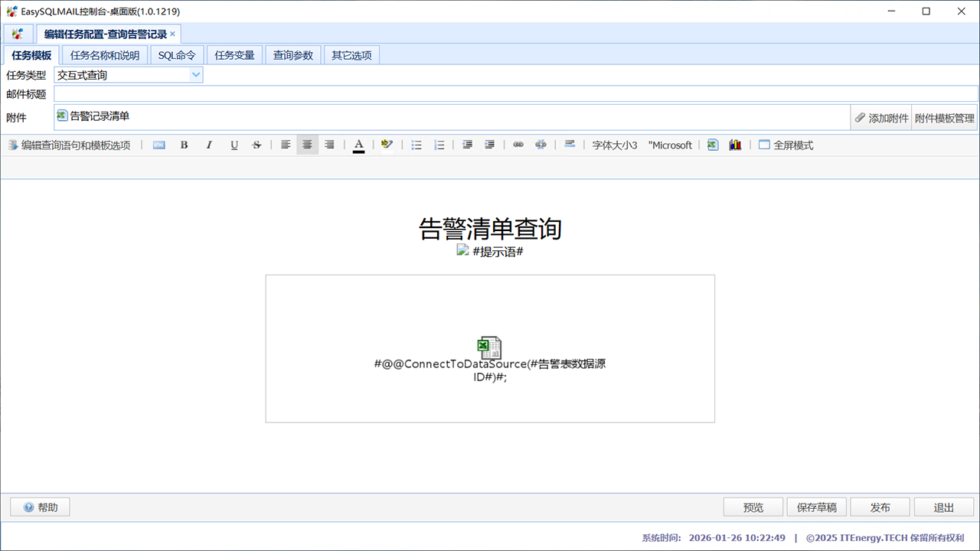Open the text highlight color tool

tap(387, 145)
